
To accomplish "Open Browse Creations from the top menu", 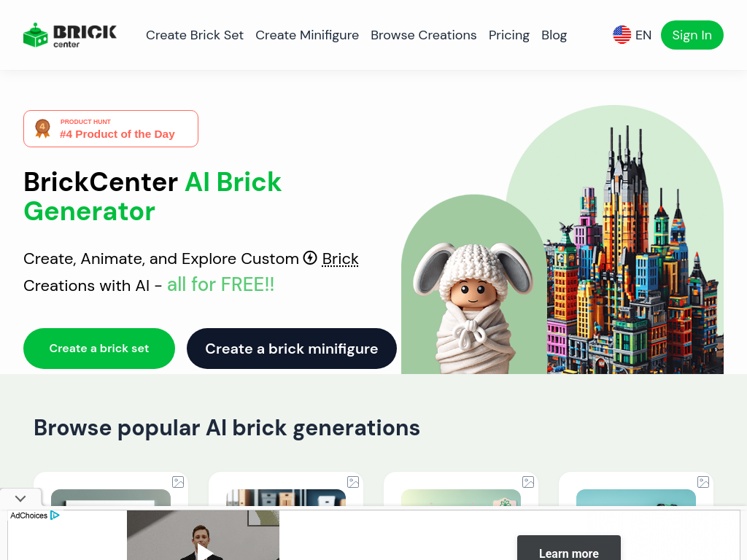I will [x=424, y=35].
